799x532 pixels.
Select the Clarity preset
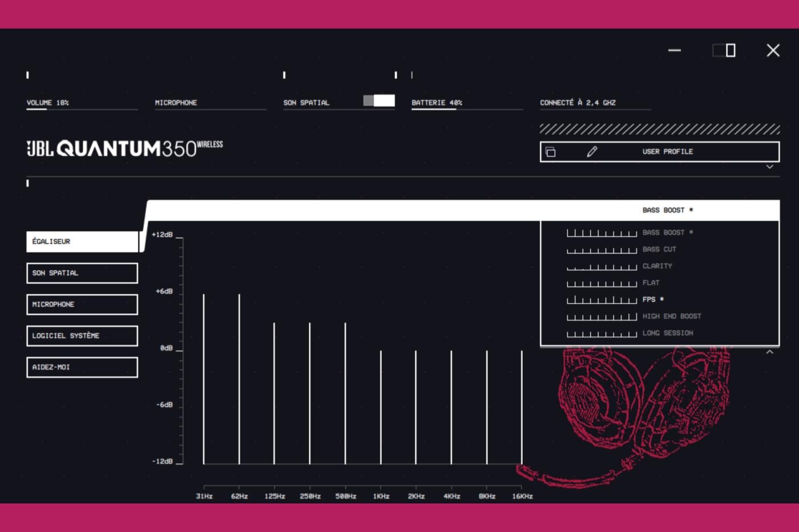[657, 266]
